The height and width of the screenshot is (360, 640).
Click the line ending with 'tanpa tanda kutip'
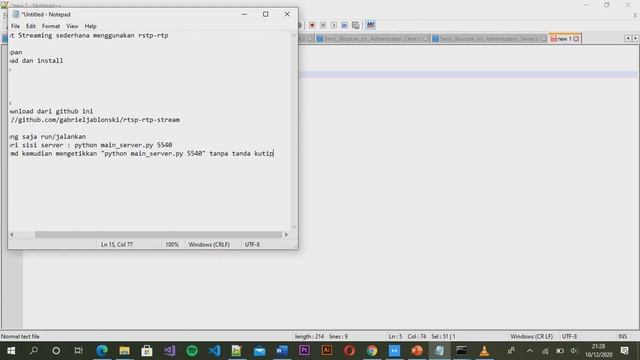(142, 153)
